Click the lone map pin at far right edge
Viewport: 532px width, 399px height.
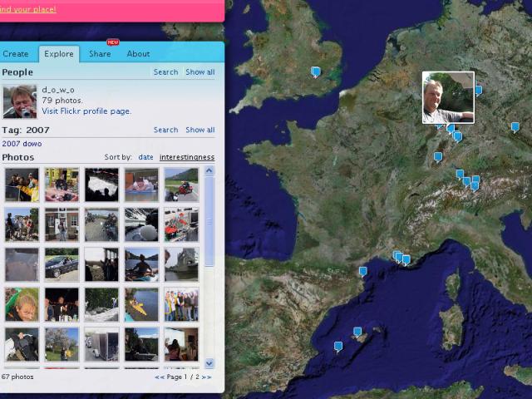point(515,127)
